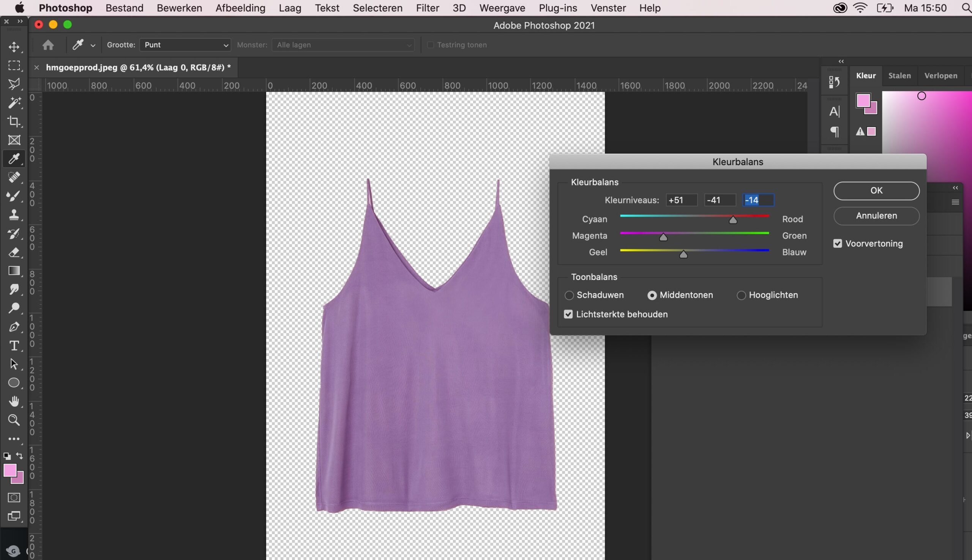Select the Polygonal Lasso tool

point(14,84)
